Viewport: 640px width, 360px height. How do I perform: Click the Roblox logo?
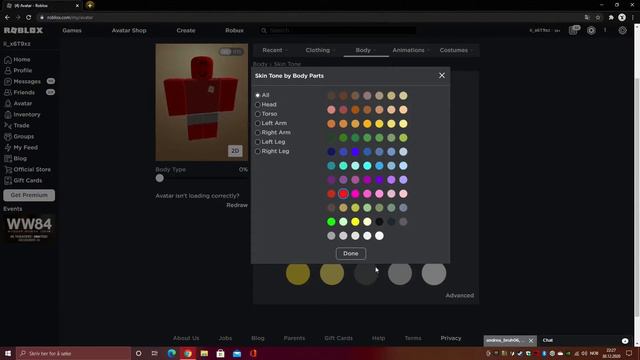coord(23,31)
